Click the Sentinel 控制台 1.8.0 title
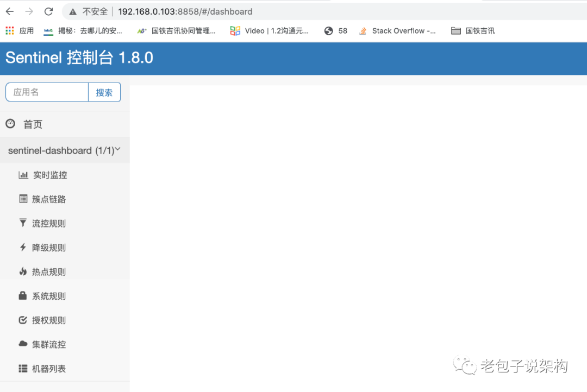587x392 pixels. tap(79, 58)
